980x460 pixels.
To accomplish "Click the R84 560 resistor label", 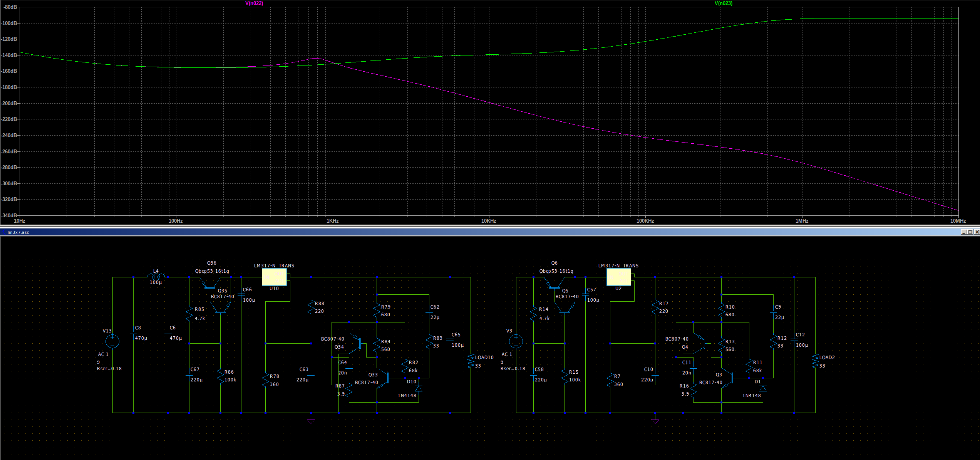I will click(x=385, y=346).
